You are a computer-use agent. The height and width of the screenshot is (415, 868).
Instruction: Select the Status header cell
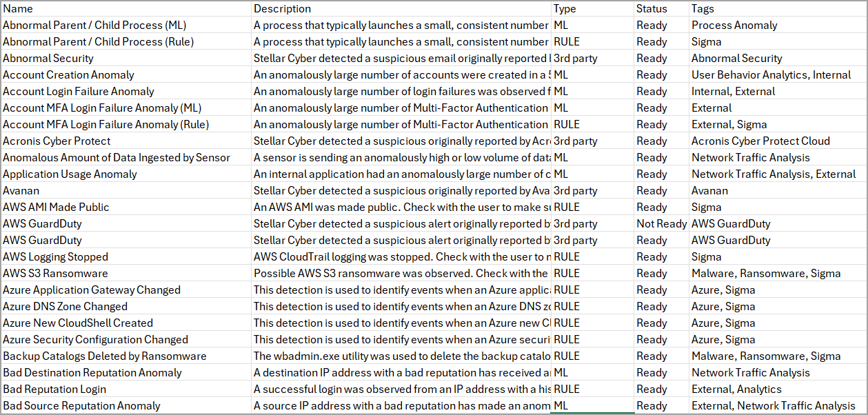[x=661, y=9]
